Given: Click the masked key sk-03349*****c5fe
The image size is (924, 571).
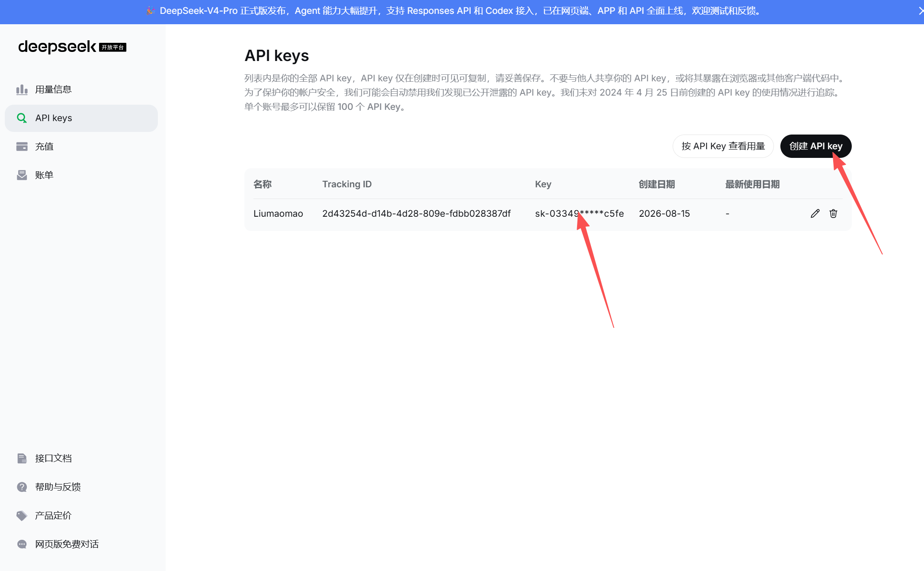Looking at the screenshot, I should (579, 214).
